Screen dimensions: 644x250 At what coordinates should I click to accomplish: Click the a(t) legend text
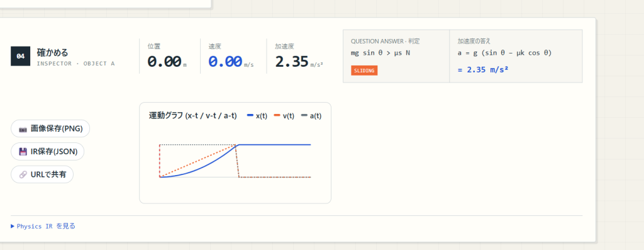[316, 116]
